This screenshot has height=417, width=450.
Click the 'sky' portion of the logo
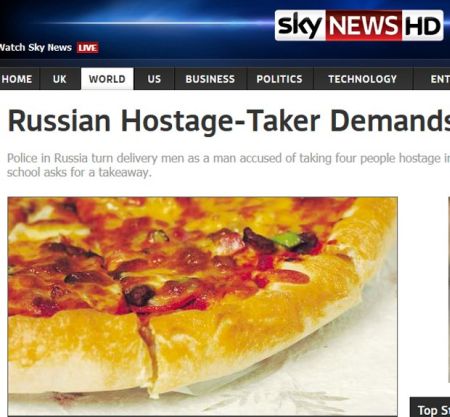(300, 25)
